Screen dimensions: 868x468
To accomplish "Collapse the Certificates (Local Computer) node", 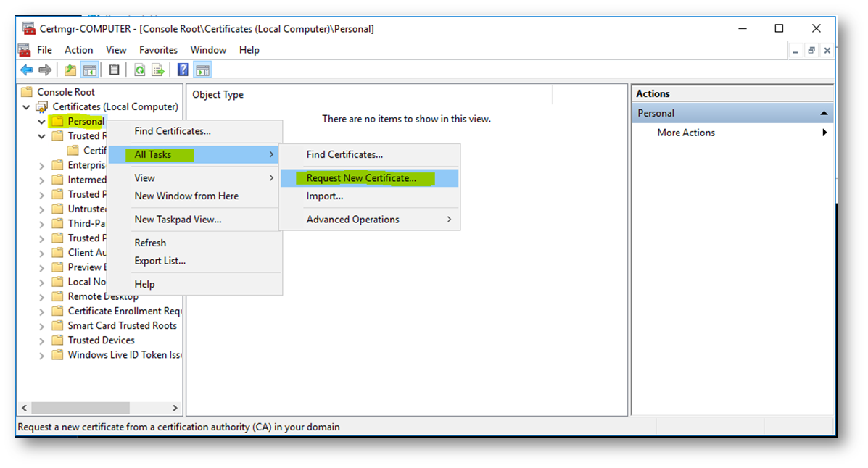I will pos(26,106).
